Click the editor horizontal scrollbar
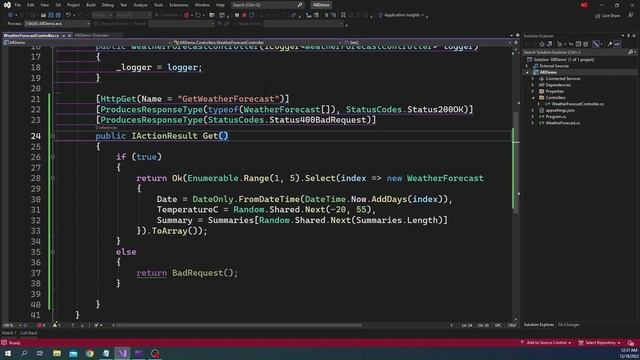The height and width of the screenshot is (360, 640). click(x=239, y=325)
